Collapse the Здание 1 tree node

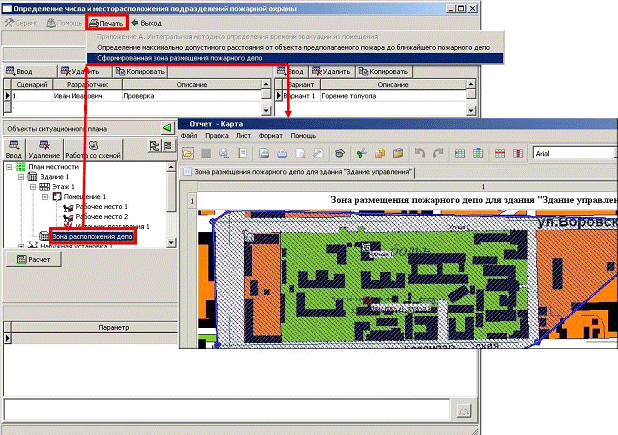pyautogui.click(x=19, y=177)
